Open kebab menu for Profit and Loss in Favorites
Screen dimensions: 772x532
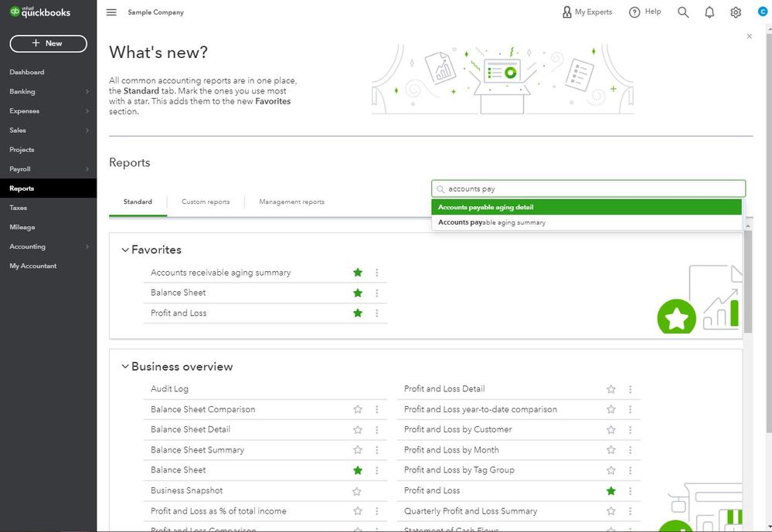coord(377,313)
